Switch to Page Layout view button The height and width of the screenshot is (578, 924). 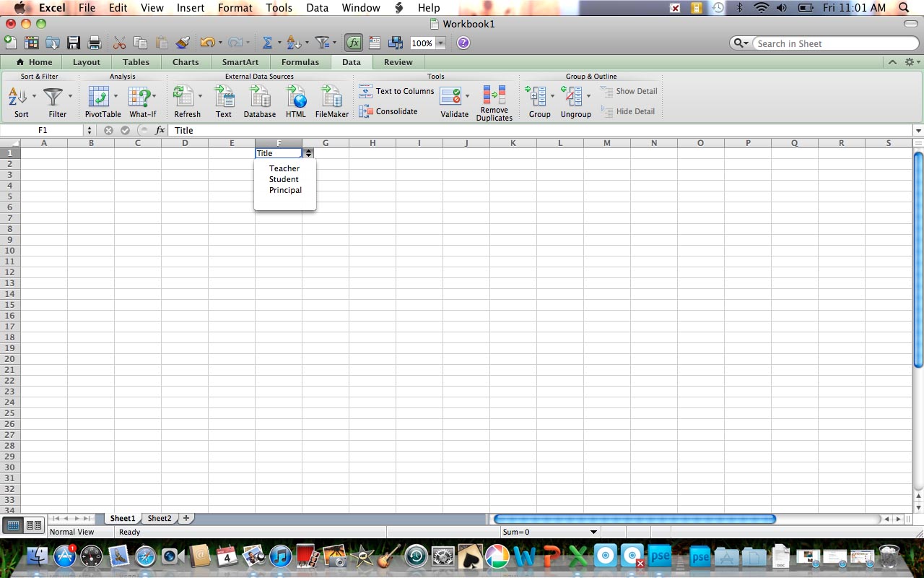click(x=34, y=525)
